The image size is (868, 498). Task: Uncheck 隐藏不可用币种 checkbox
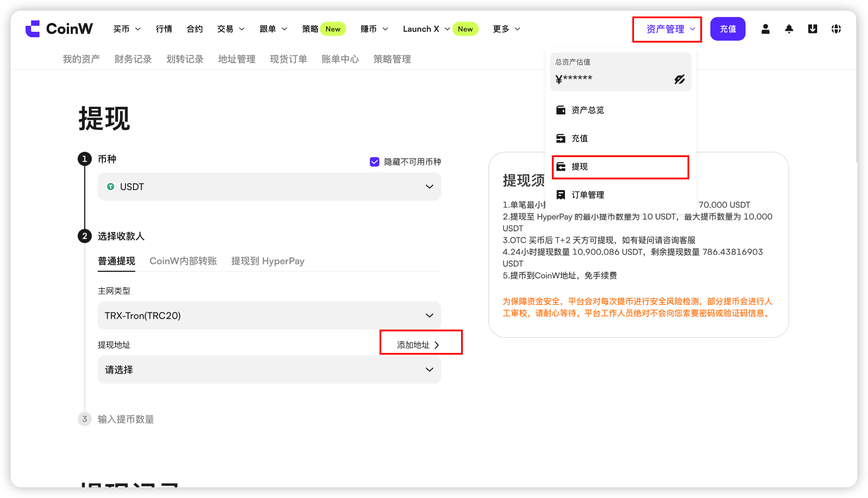pyautogui.click(x=375, y=162)
